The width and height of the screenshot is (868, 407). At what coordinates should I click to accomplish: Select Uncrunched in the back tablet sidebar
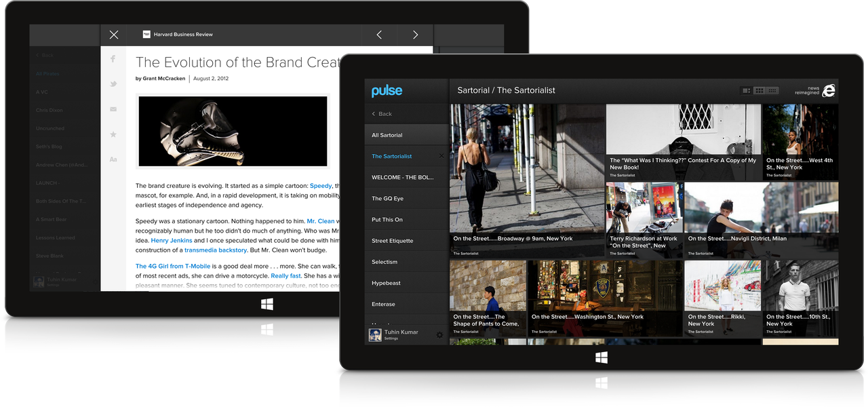click(50, 128)
